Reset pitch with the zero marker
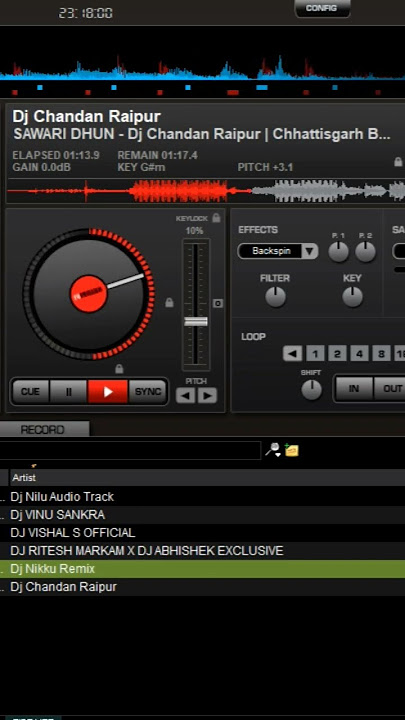Image resolution: width=405 pixels, height=720 pixels. pos(218,303)
